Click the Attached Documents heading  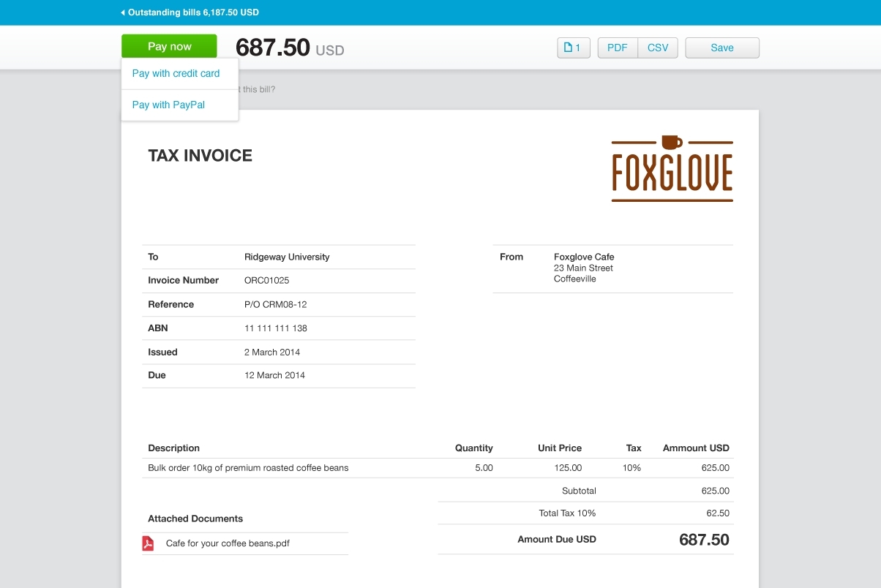pos(195,519)
